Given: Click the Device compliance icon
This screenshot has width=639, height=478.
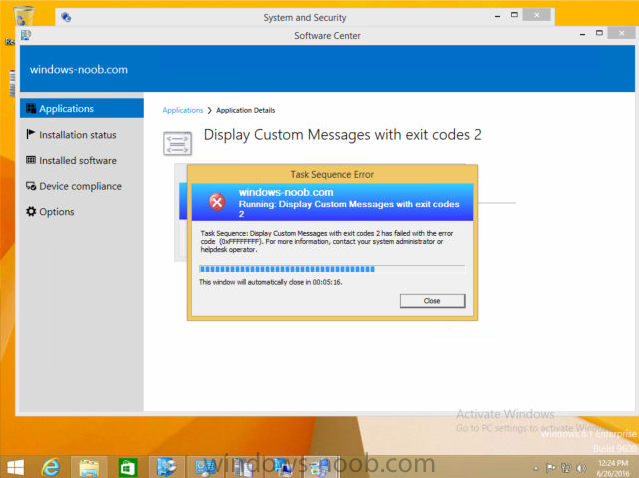Looking at the screenshot, I should 31,186.
